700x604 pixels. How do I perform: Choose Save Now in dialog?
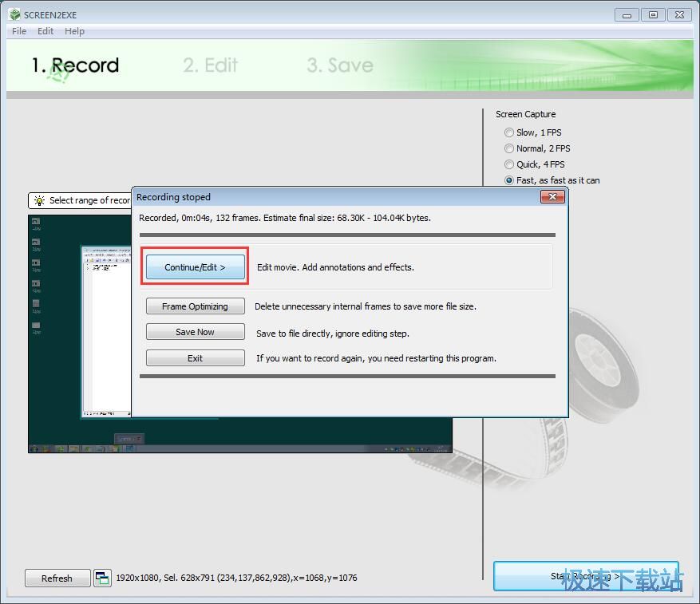click(x=195, y=332)
